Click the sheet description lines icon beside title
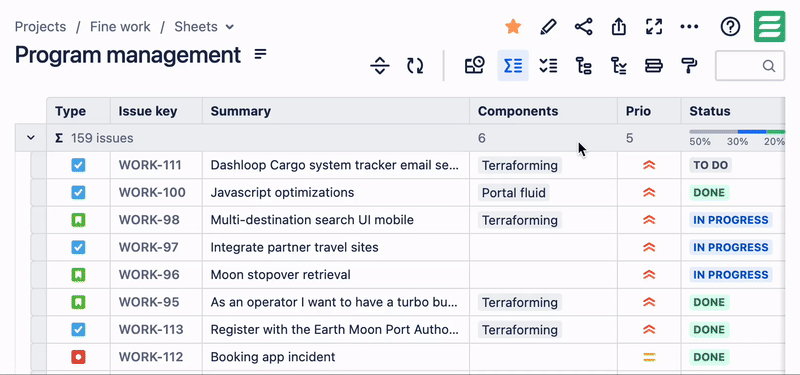Image resolution: width=800 pixels, height=375 pixels. click(x=261, y=54)
